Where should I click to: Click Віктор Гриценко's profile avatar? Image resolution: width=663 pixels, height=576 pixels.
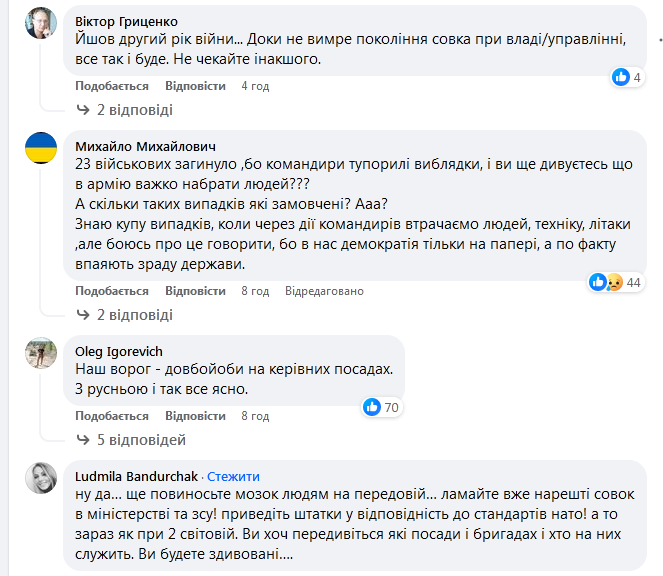pyautogui.click(x=40, y=22)
